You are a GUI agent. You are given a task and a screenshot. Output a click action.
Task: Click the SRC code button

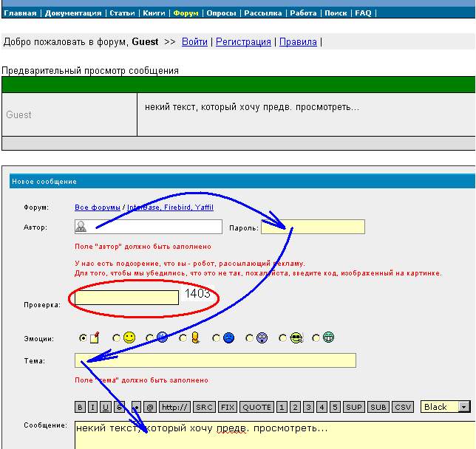pyautogui.click(x=205, y=407)
